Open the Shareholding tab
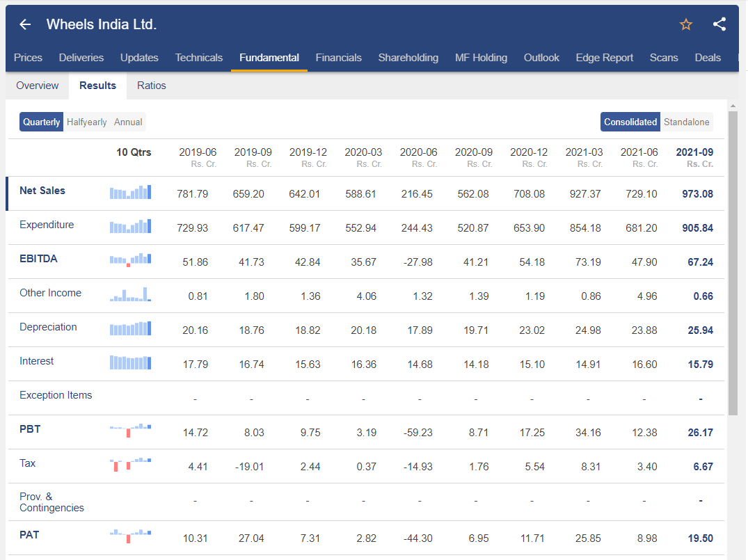 [x=408, y=58]
